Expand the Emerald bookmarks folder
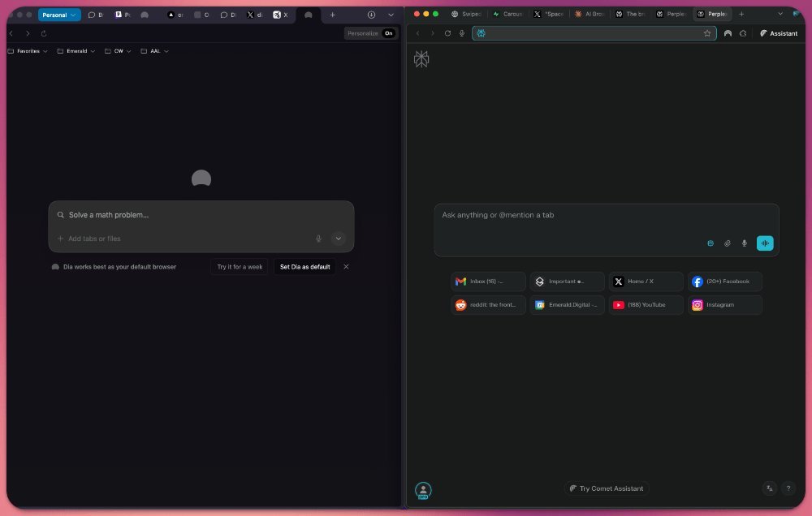 pyautogui.click(x=76, y=51)
